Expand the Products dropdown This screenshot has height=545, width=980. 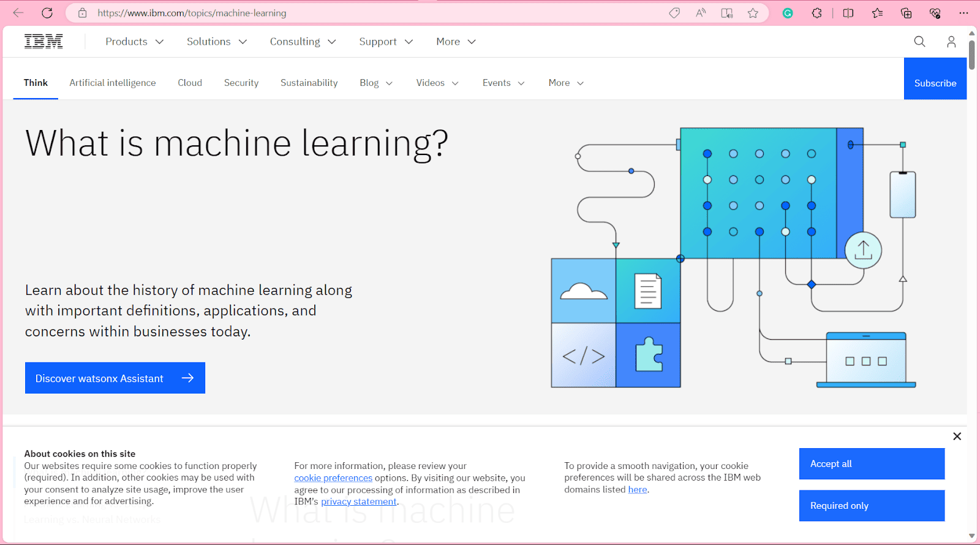pyautogui.click(x=134, y=42)
